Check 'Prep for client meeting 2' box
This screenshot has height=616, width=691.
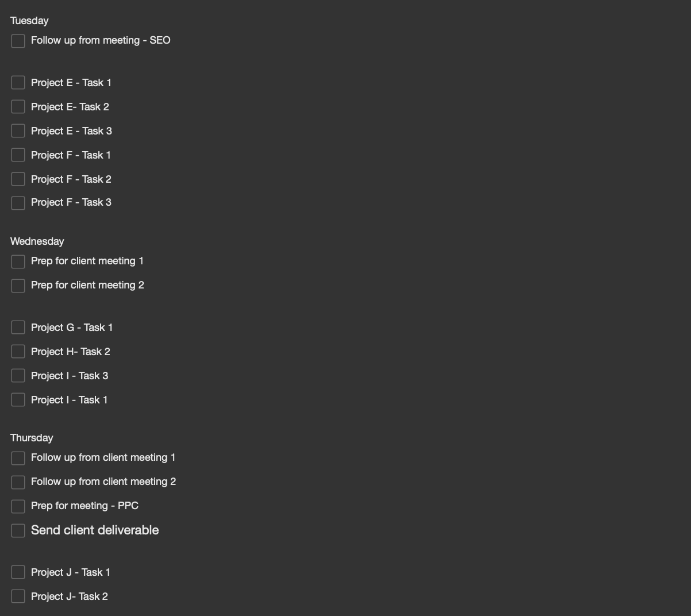[x=18, y=286]
